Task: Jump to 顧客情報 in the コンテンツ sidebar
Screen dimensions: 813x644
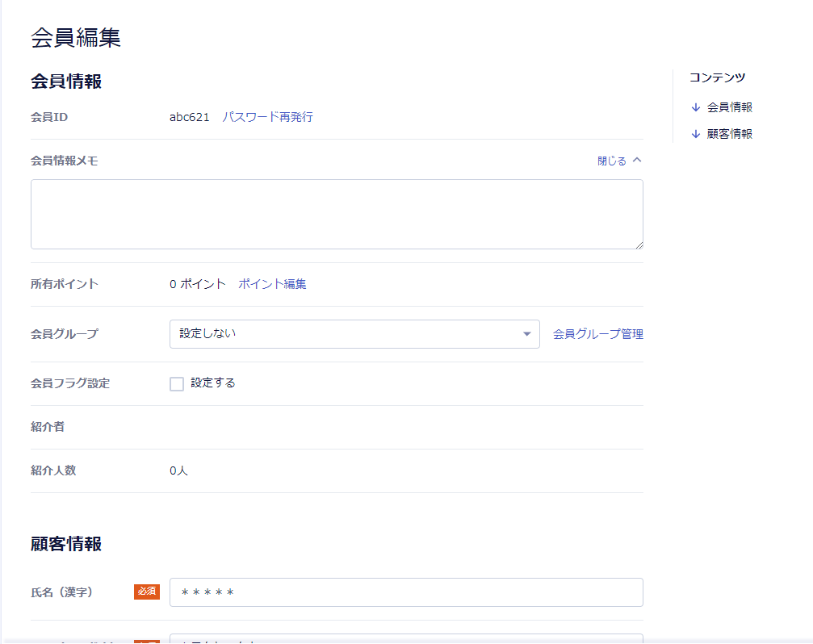Action: [729, 134]
